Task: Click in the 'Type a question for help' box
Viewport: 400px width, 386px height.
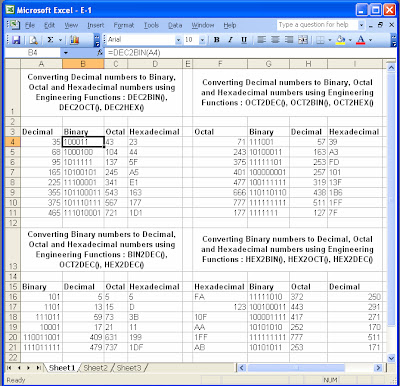Action: [x=317, y=25]
